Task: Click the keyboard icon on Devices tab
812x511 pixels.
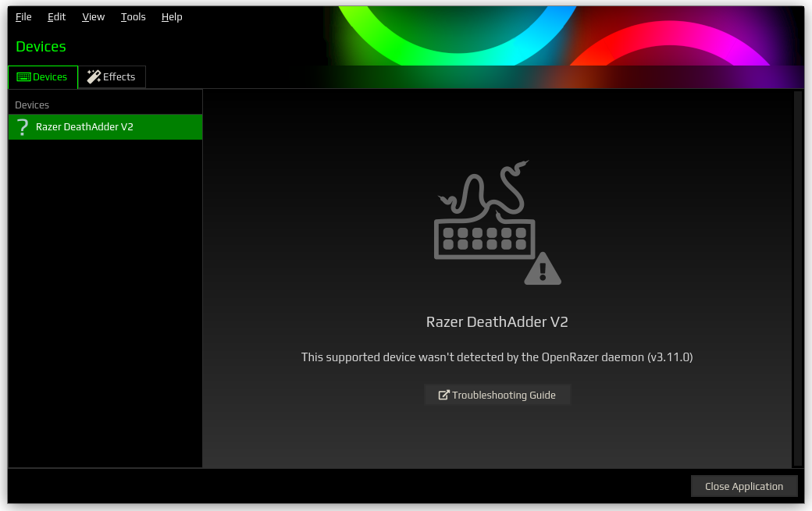Action: click(x=23, y=77)
